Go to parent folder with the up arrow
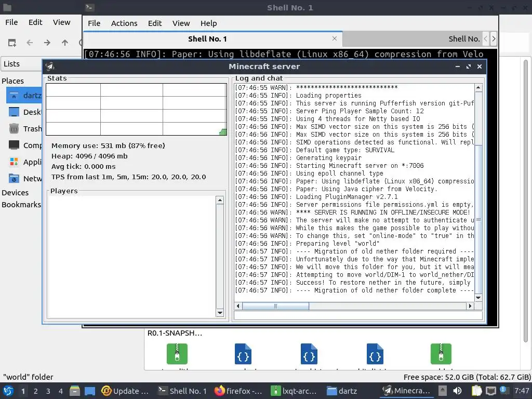Image resolution: width=532 pixels, height=399 pixels. [65, 43]
